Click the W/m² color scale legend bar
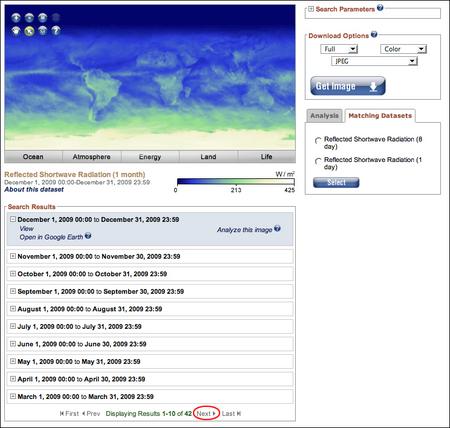450x428 pixels. click(x=236, y=182)
